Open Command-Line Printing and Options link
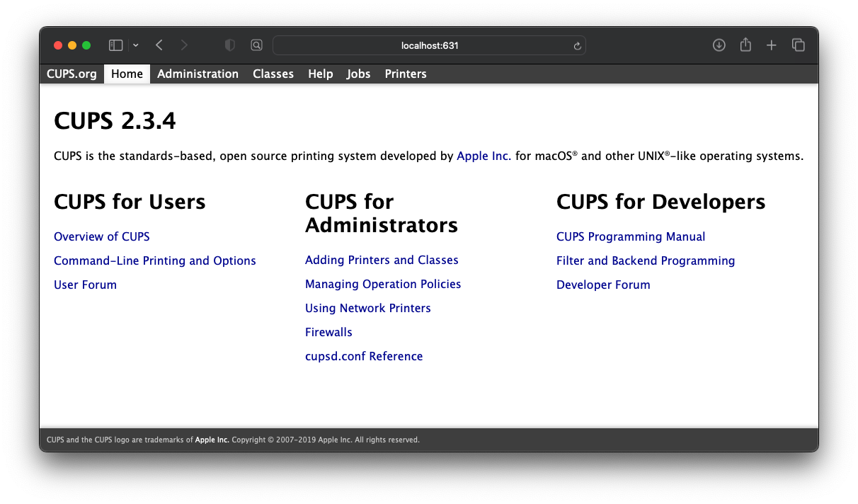 (x=155, y=260)
